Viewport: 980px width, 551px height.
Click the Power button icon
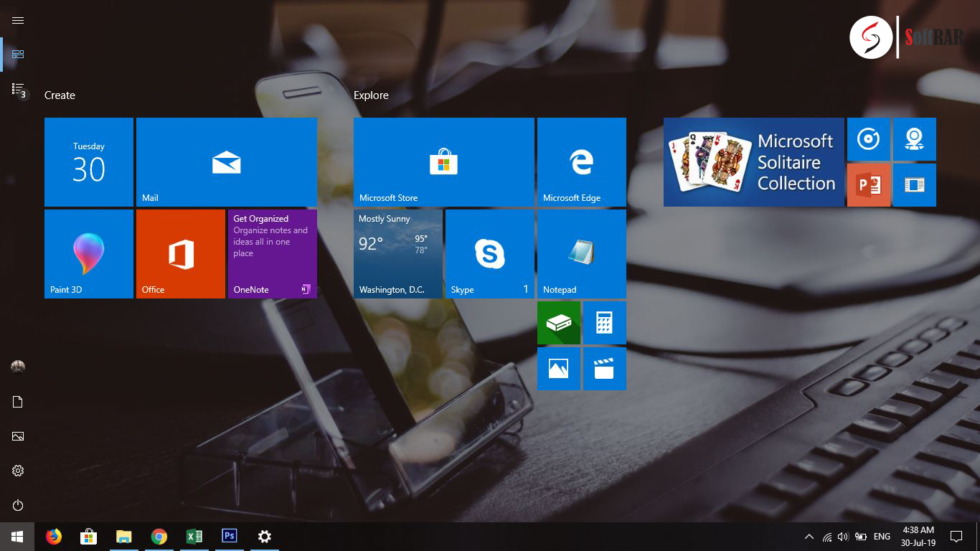18,505
